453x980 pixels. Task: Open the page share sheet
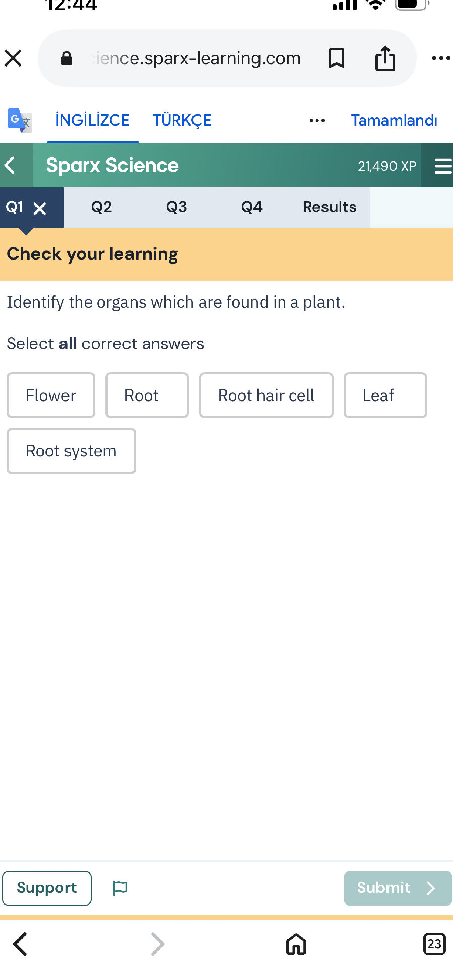[x=384, y=58]
